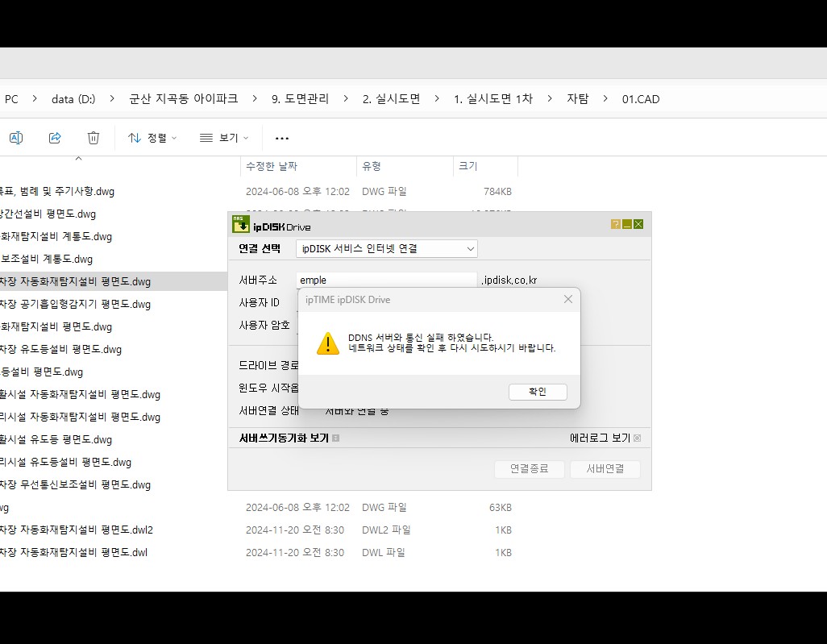Expand chevron after 군산 지곡동 아이파크 breadcrumb
This screenshot has width=827, height=644.
[255, 98]
